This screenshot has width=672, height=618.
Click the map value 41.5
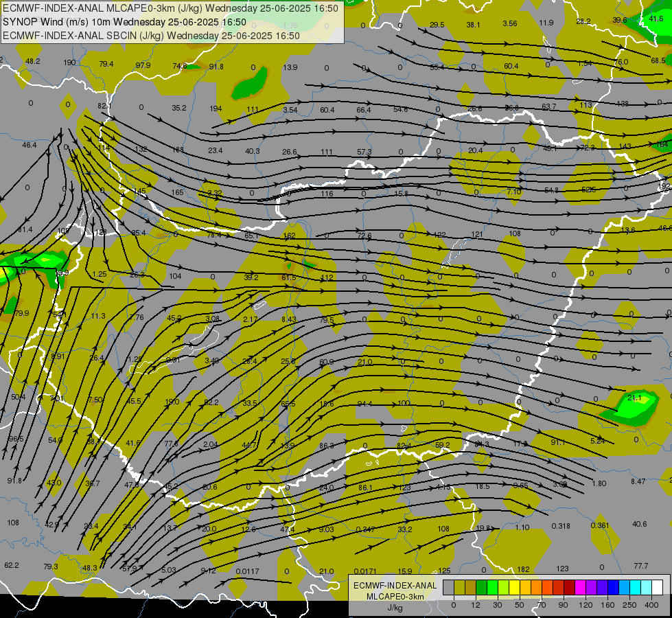tap(656, 19)
